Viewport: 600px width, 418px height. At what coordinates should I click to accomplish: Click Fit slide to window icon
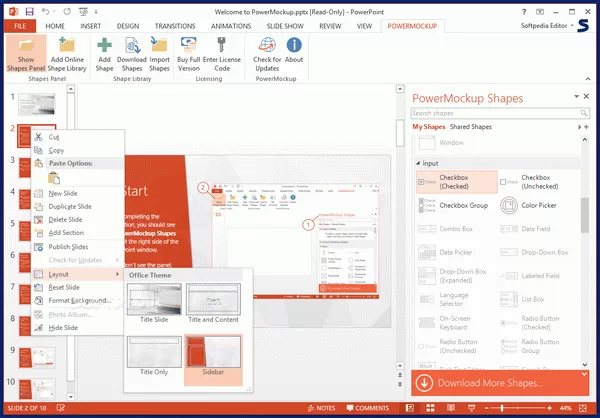tap(583, 408)
